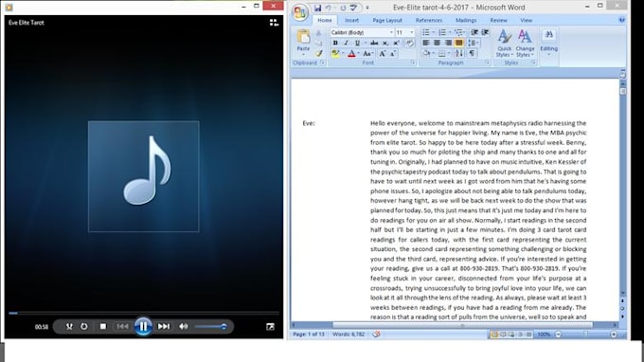The height and width of the screenshot is (362, 644).
Task: Click the Shrink Font icon
Action: (x=393, y=53)
